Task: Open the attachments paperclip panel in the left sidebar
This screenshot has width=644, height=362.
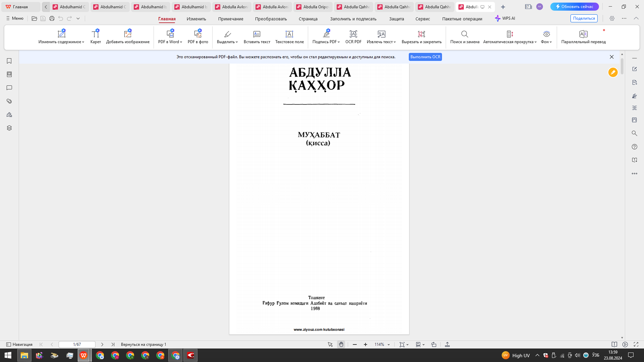Action: (9, 101)
